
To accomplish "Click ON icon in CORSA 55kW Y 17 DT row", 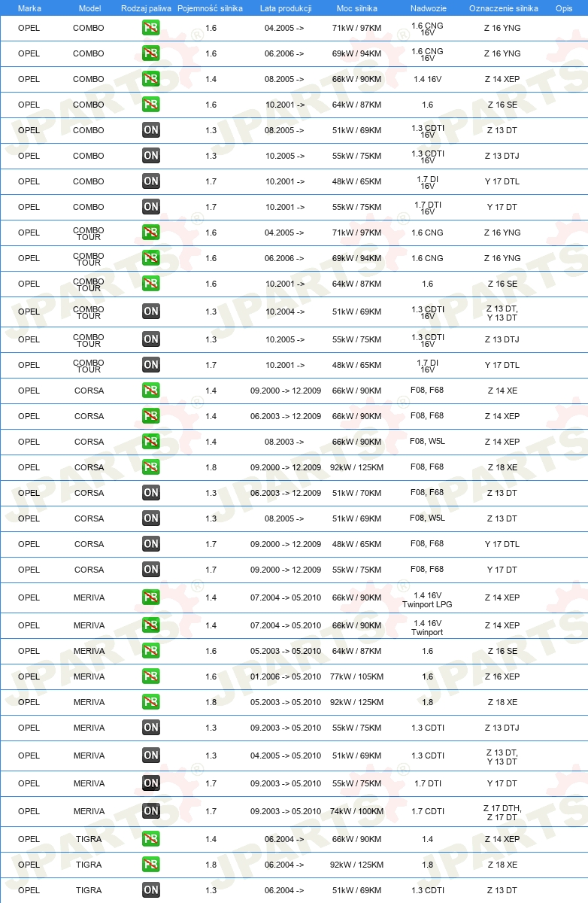I will 150,570.
